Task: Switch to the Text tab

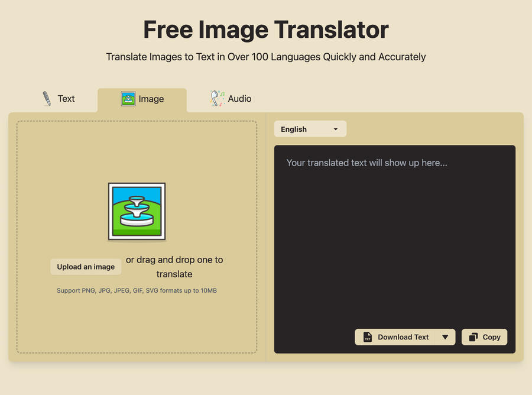Action: [x=66, y=99]
